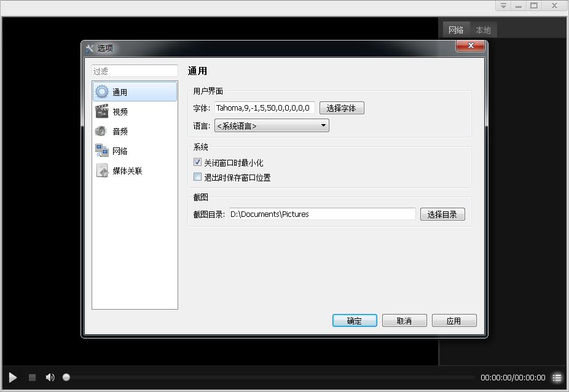Click the Stop playback button
The height and width of the screenshot is (392, 569).
click(x=31, y=377)
